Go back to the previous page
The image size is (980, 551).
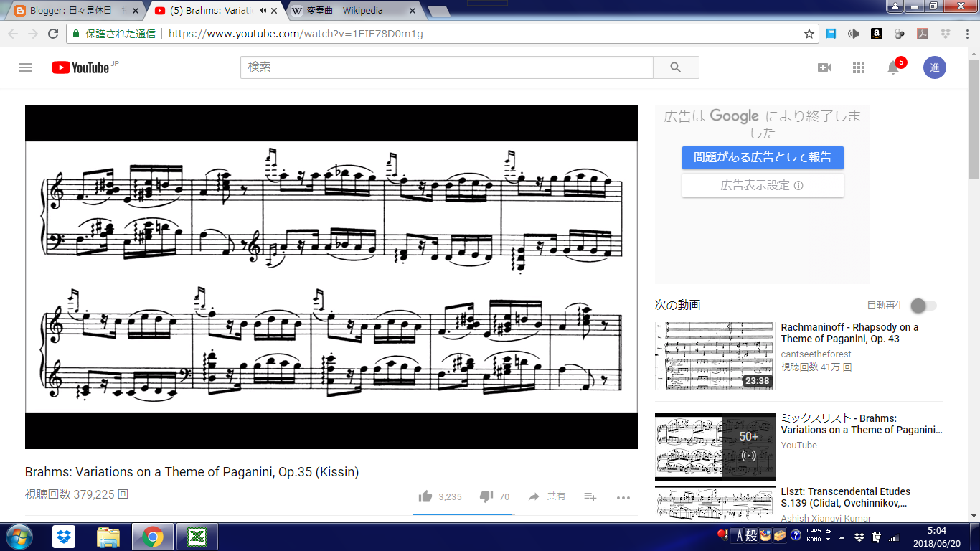click(x=13, y=34)
